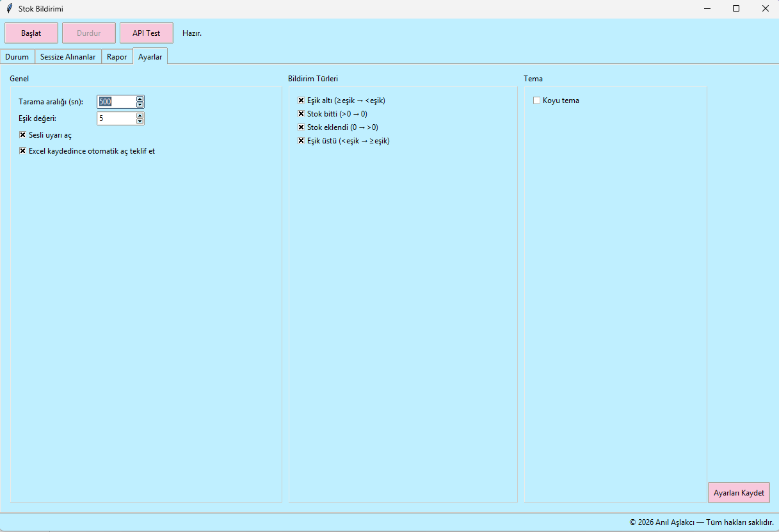Uncheck Excel kaydedince otomatik aç teklif et
Viewport: 779px width, 532px height.
22,151
